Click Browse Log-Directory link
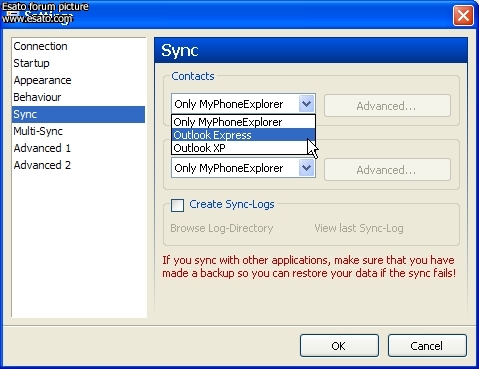 click(x=222, y=228)
